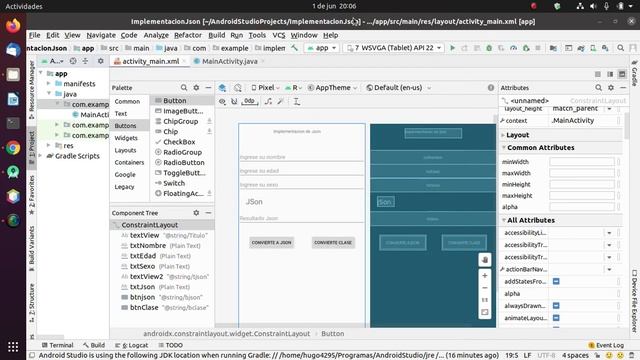Switch to Design view icon
Viewport: 640px width, 360px height.
point(622,74)
